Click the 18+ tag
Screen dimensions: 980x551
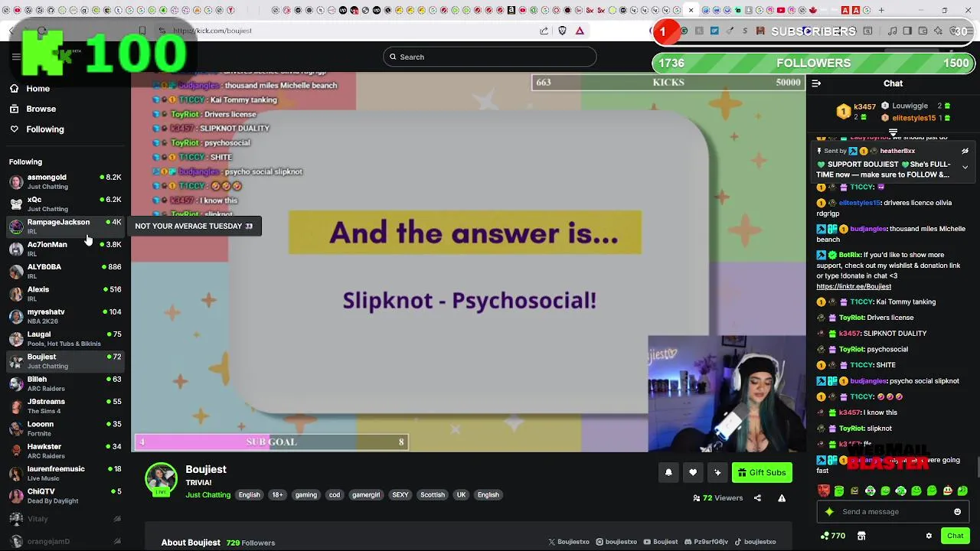click(x=277, y=495)
